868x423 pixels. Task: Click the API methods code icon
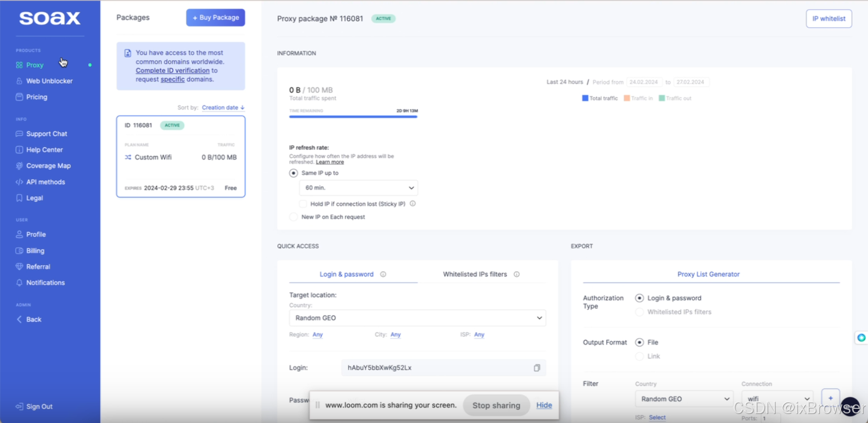point(19,182)
